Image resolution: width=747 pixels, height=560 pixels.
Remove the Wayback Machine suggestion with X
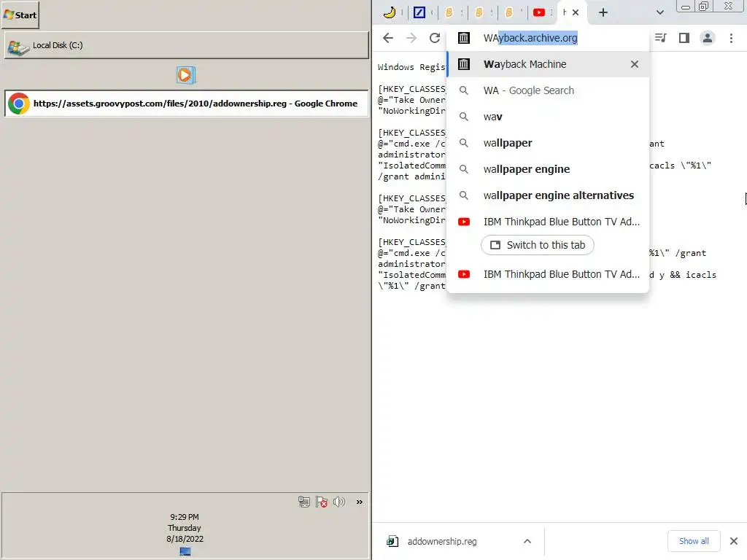click(634, 64)
